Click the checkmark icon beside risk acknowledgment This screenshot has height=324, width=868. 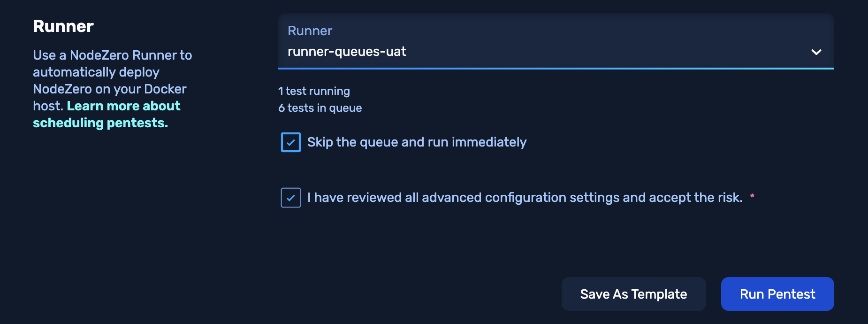pos(291,198)
